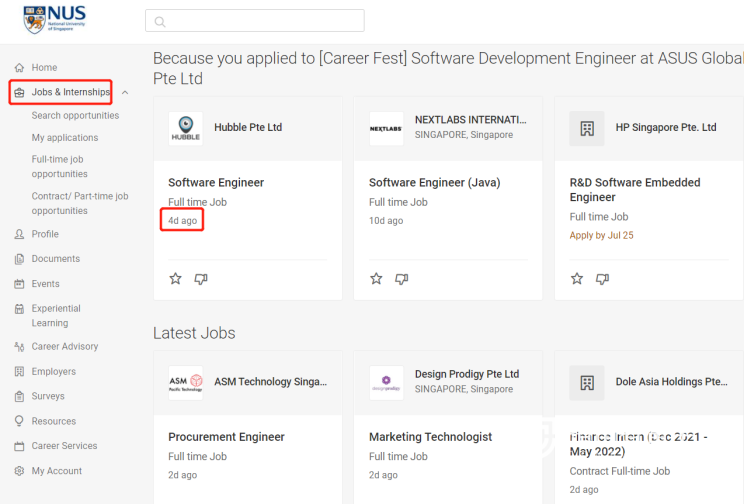Click the Profile person icon
745x504 pixels.
click(x=19, y=234)
